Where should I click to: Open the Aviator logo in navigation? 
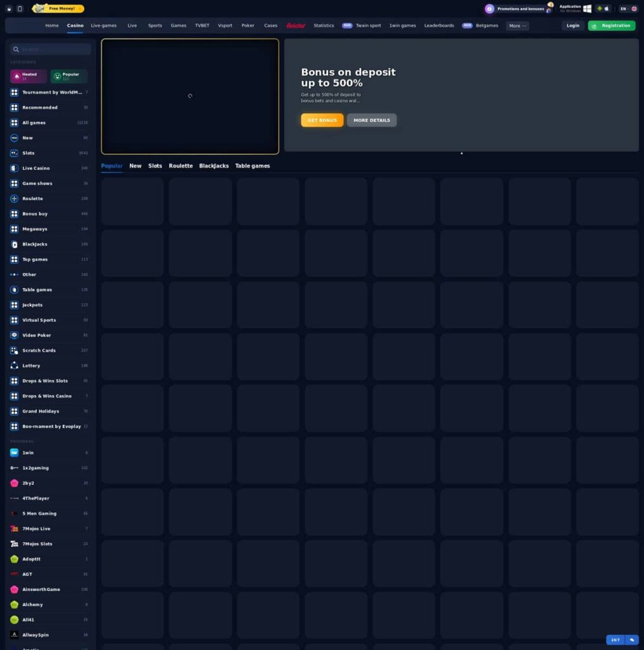tap(296, 25)
